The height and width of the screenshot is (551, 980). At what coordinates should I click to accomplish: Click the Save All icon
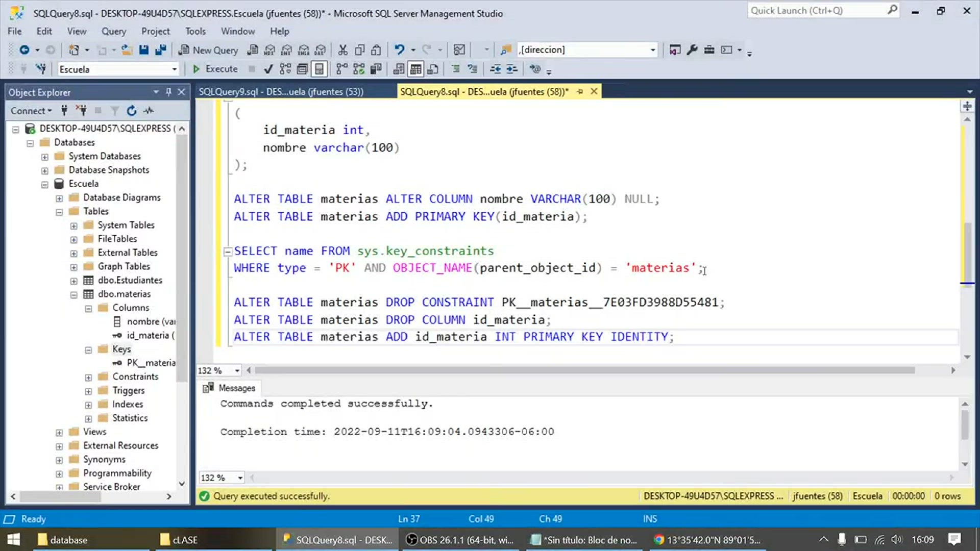pos(160,49)
